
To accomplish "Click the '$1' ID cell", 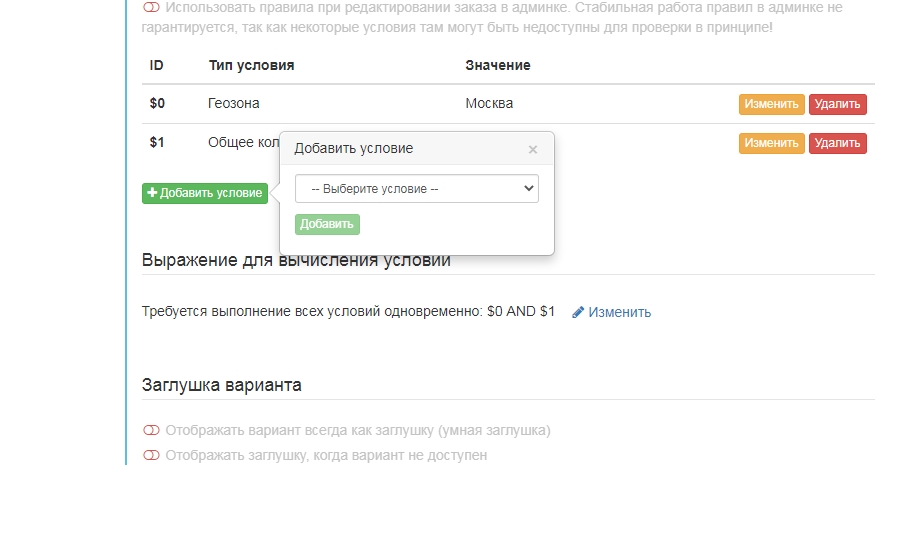I will pyautogui.click(x=157, y=143).
